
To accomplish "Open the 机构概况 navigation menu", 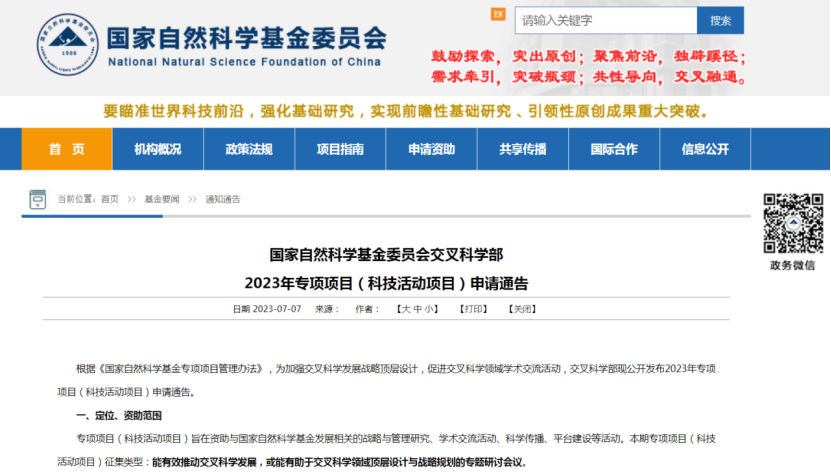I will [158, 149].
